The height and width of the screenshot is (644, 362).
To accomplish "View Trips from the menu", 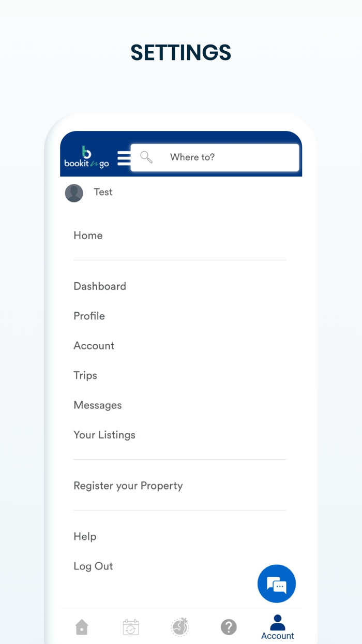I will pyautogui.click(x=85, y=375).
